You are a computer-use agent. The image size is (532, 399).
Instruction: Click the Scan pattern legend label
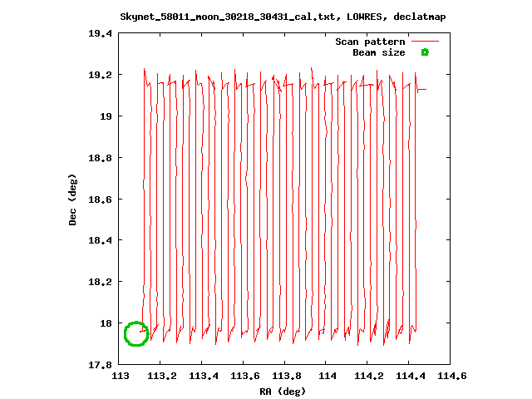(370, 42)
